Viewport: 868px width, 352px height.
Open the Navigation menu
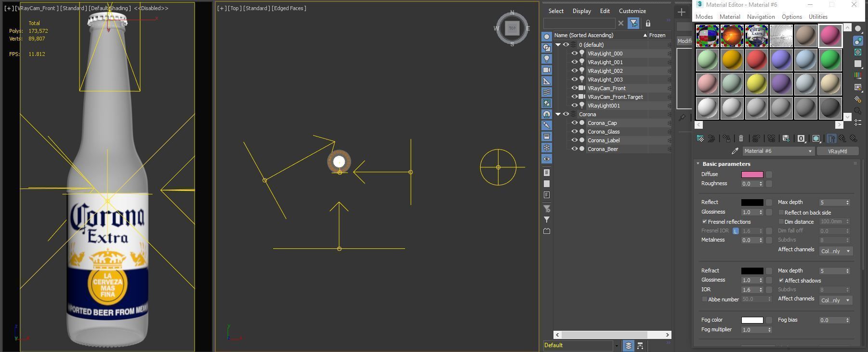tap(761, 17)
